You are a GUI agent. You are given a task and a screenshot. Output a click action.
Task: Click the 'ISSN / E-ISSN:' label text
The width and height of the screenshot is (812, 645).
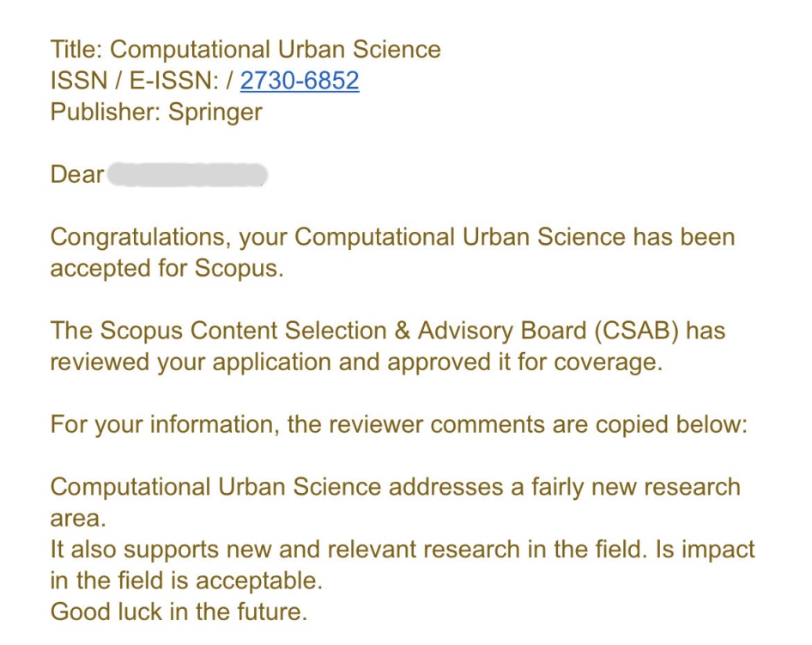pos(135,81)
